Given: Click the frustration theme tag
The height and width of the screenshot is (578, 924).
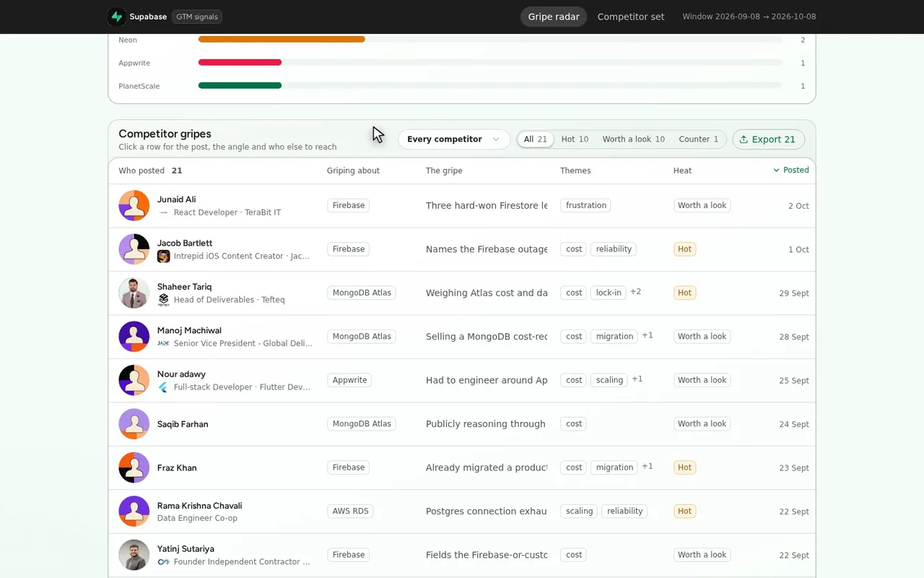Looking at the screenshot, I should [x=586, y=206].
